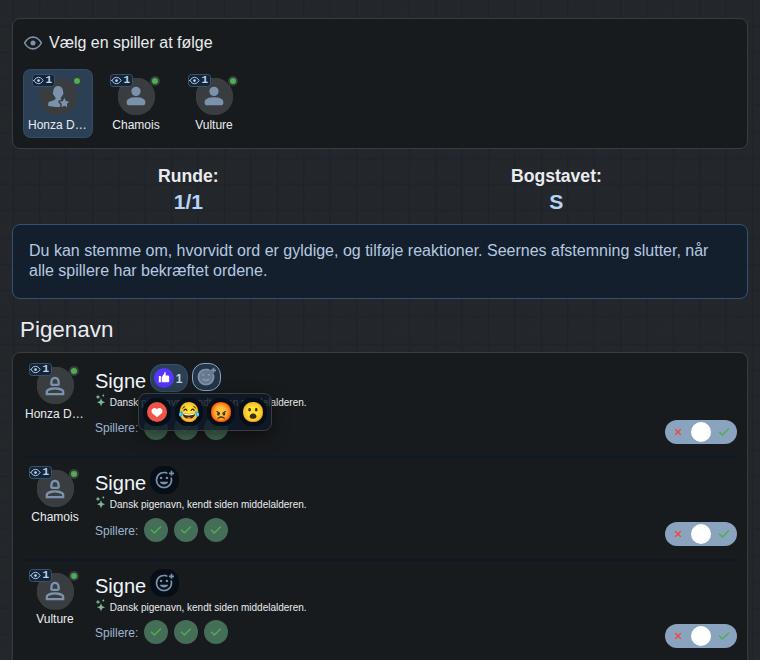Click the 'Runde:' label

click(x=188, y=176)
